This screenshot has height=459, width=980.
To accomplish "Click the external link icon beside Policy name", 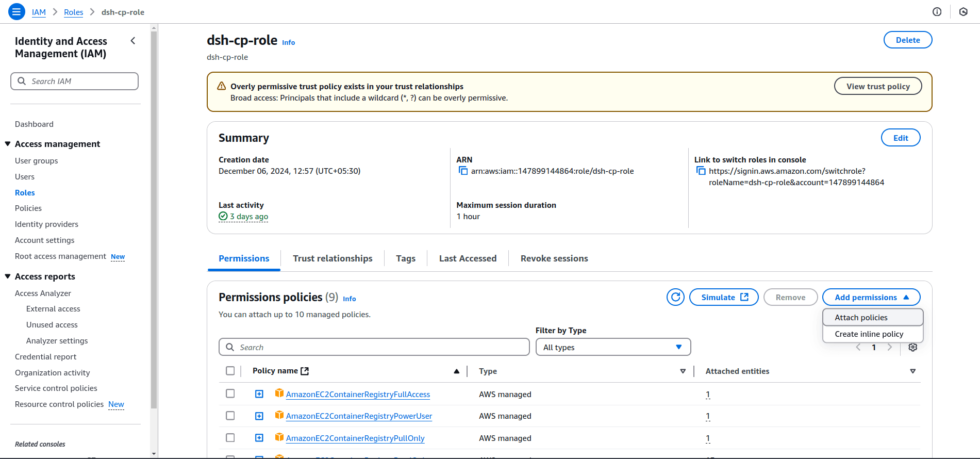I will (x=305, y=371).
